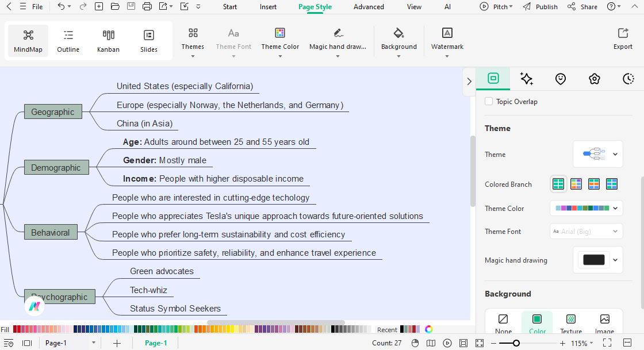Click the Redo arrow icon
Viewport: 644px width, 350px height.
(x=83, y=6)
